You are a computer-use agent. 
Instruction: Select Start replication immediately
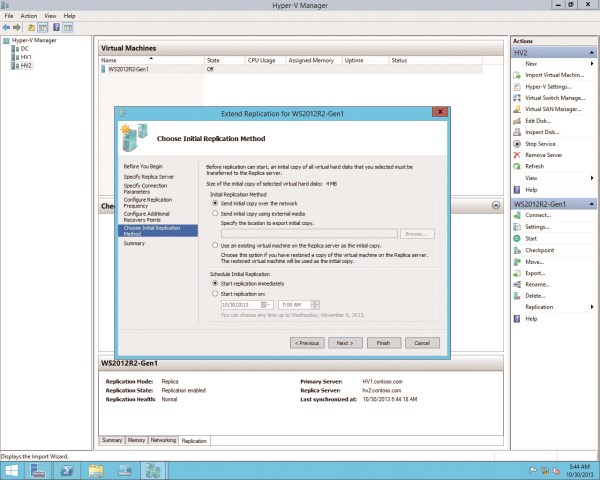tap(215, 284)
